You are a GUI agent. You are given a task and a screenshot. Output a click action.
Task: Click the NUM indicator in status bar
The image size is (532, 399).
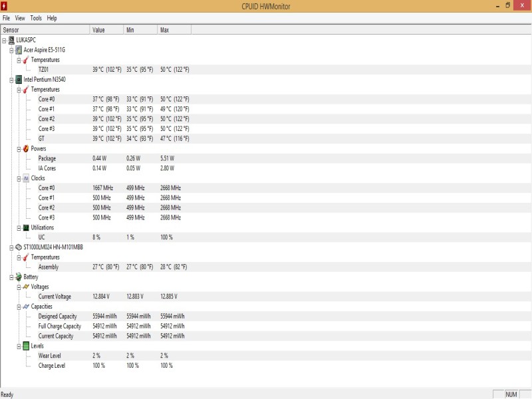[x=511, y=394]
